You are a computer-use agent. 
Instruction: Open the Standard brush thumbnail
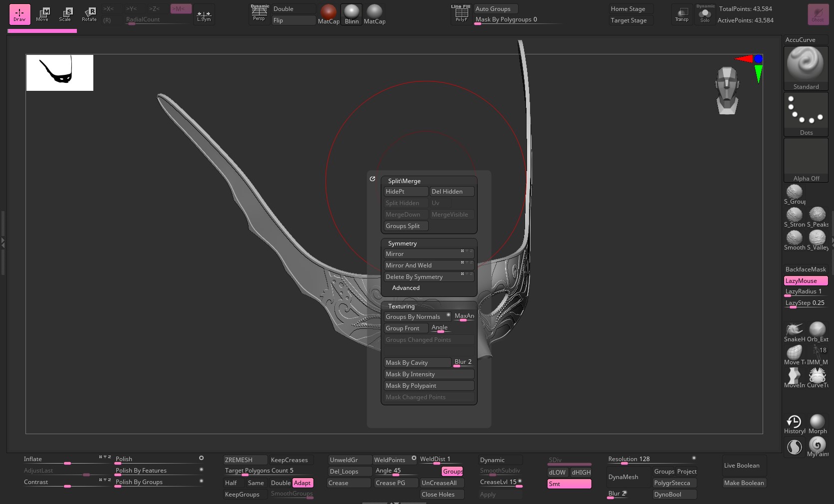(806, 68)
